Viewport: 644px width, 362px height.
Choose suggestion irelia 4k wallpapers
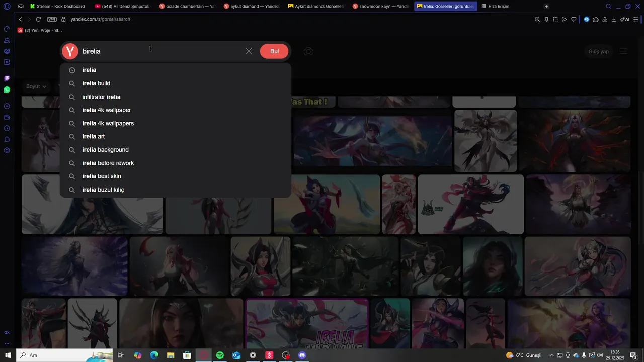click(x=176, y=123)
